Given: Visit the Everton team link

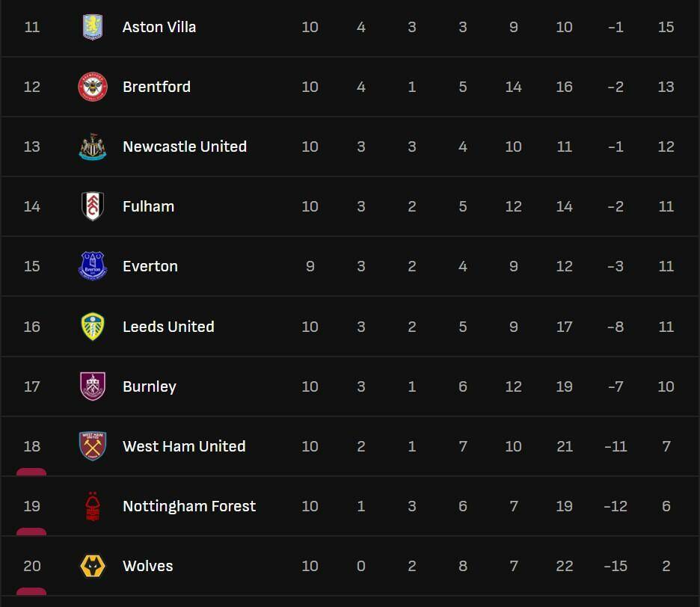Looking at the screenshot, I should [x=150, y=266].
